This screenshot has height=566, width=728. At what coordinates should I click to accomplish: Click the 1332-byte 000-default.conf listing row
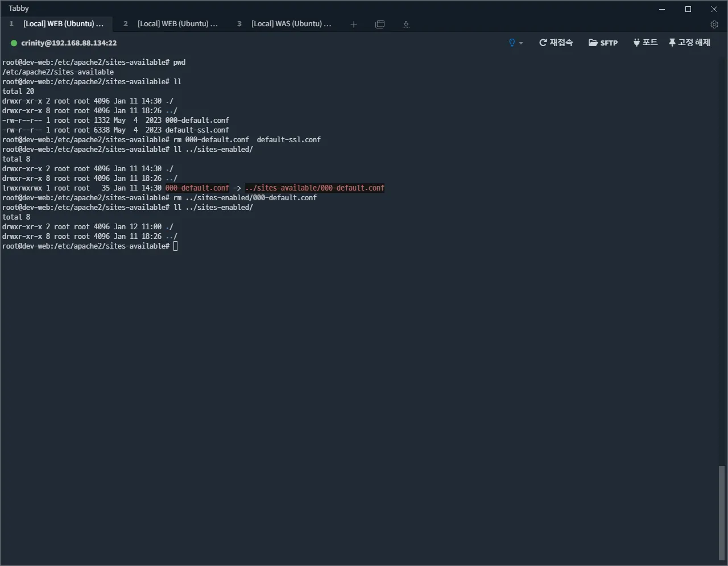pyautogui.click(x=115, y=121)
